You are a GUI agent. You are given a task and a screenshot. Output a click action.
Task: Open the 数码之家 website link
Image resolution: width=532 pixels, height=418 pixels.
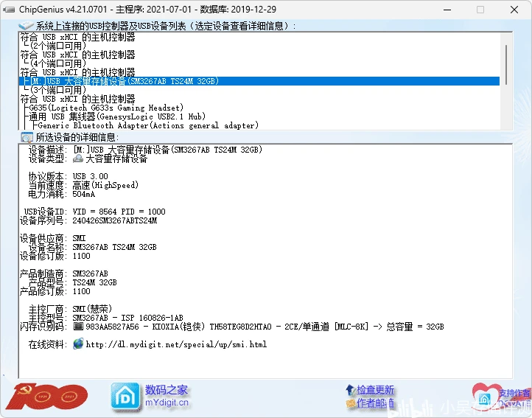167,390
